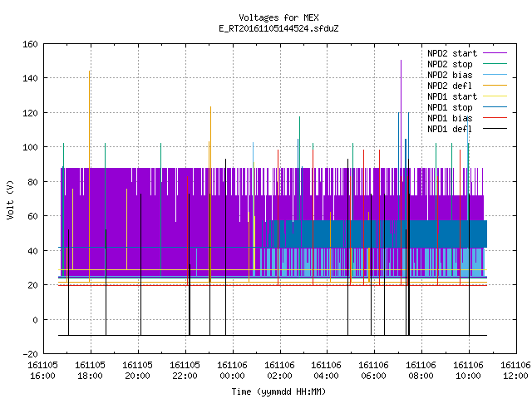This screenshot has height=399, width=532.
Task: Click the -20 y-axis tick label
Action: click(x=30, y=354)
